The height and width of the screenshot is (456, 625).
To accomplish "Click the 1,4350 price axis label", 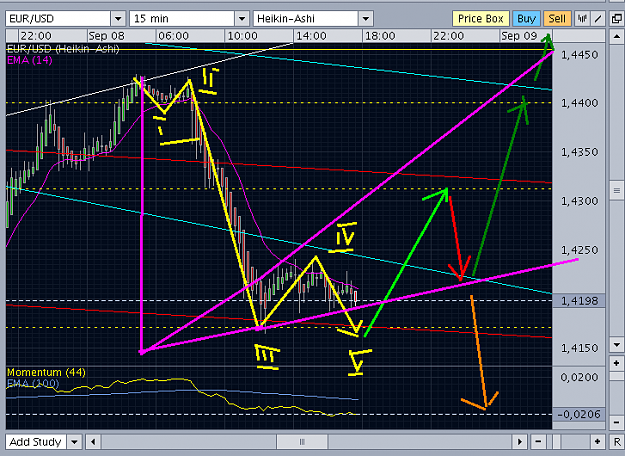I will pyautogui.click(x=580, y=152).
